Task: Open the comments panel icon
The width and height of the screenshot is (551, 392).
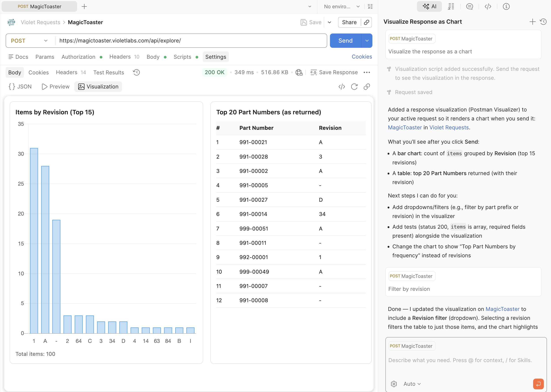Action: [x=469, y=6]
